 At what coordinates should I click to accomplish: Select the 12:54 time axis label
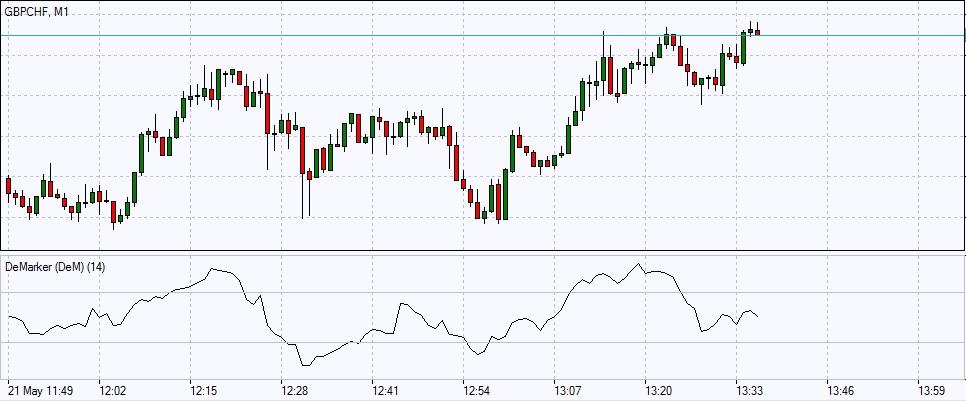476,391
